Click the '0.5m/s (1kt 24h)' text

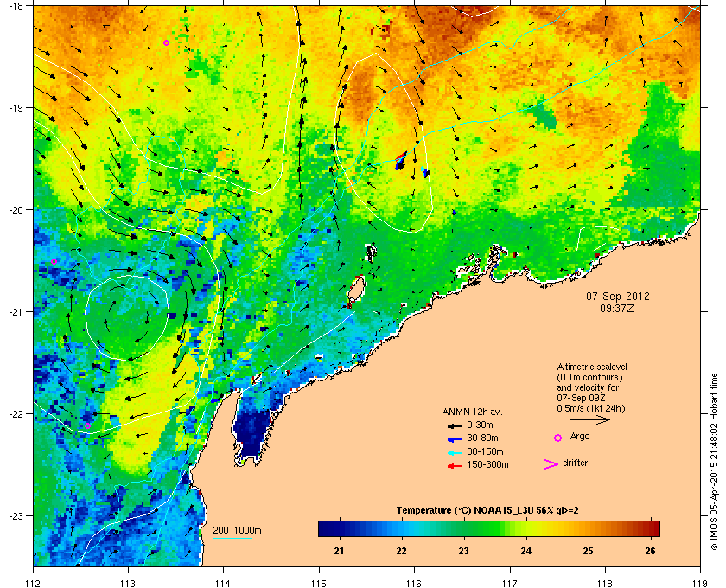[591, 408]
